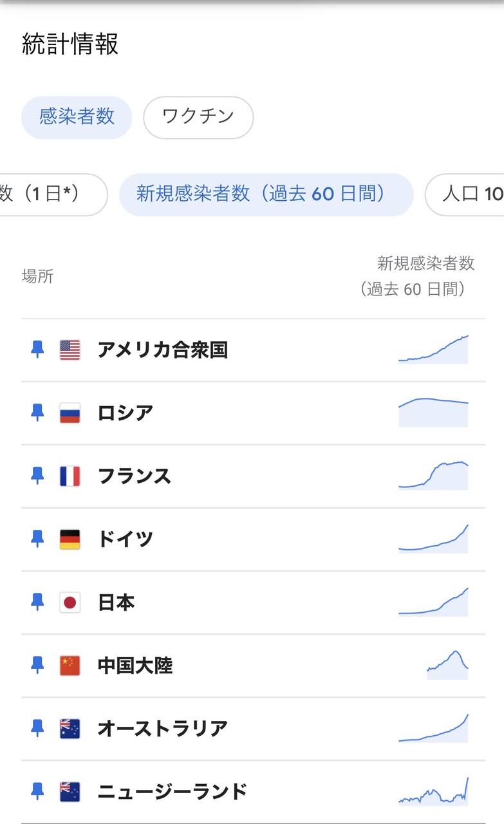
Task: Toggle the pin for 中国大陸
Action: (37, 665)
